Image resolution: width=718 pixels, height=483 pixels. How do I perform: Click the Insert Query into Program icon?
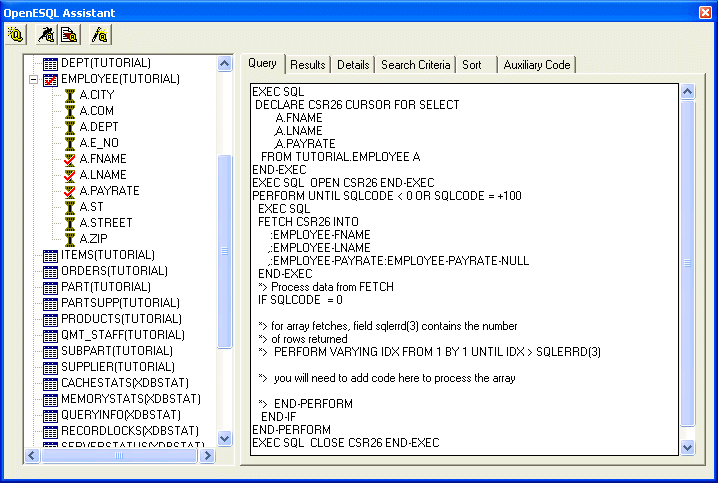[68, 35]
